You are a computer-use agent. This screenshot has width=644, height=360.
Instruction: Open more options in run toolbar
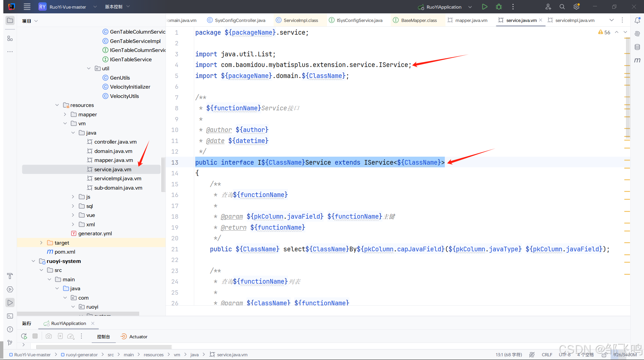[x=81, y=336]
